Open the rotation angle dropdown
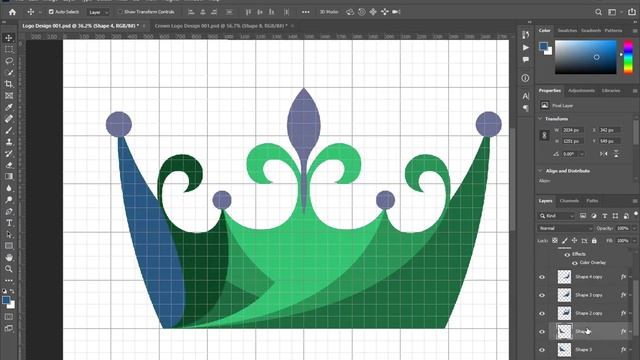 click(x=582, y=154)
